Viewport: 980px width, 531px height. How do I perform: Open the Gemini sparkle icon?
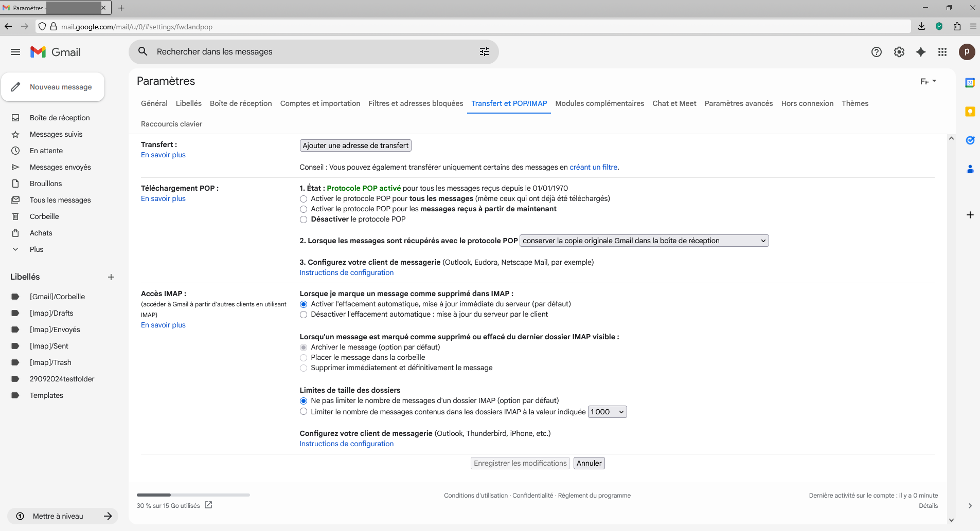tap(921, 52)
